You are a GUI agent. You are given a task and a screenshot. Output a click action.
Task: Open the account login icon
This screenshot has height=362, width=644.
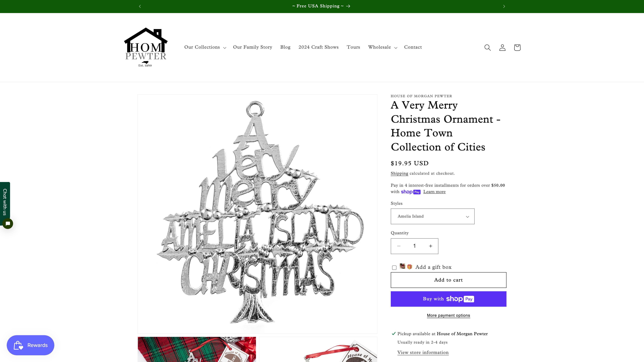tap(502, 47)
